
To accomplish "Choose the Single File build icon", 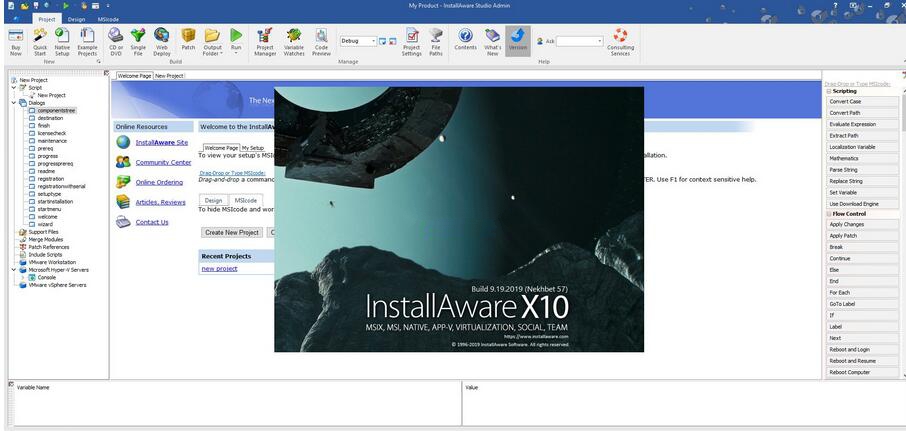I will click(x=138, y=42).
